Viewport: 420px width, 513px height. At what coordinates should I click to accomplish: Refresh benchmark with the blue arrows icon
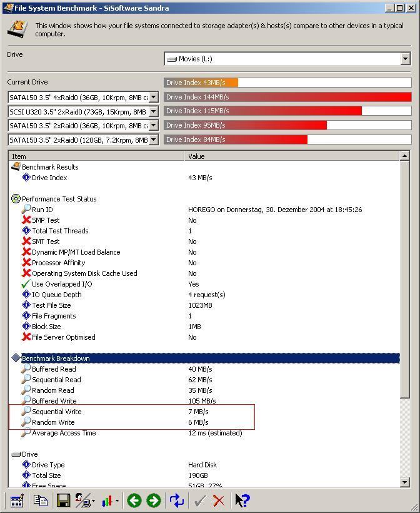click(177, 500)
